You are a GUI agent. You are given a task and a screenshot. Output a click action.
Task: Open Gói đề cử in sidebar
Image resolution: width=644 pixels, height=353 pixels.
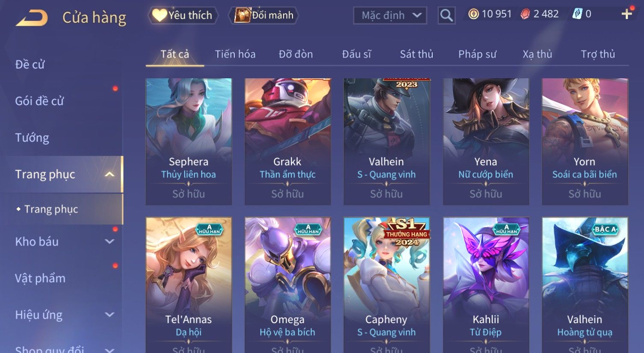click(x=39, y=101)
